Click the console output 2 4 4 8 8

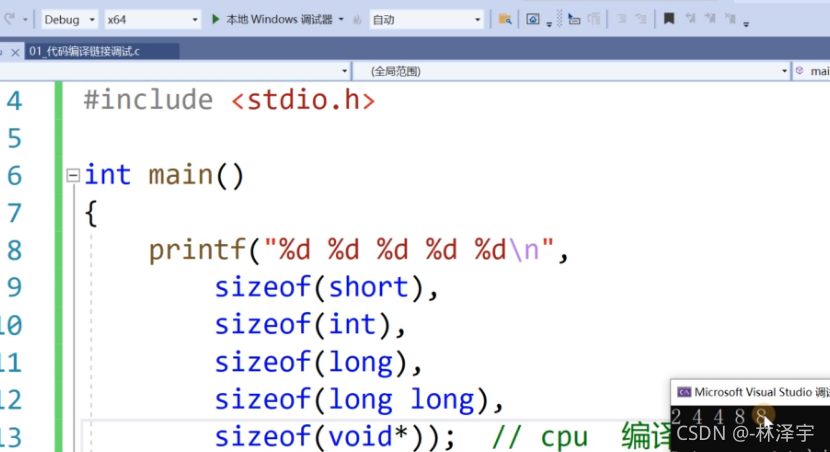coord(721,417)
